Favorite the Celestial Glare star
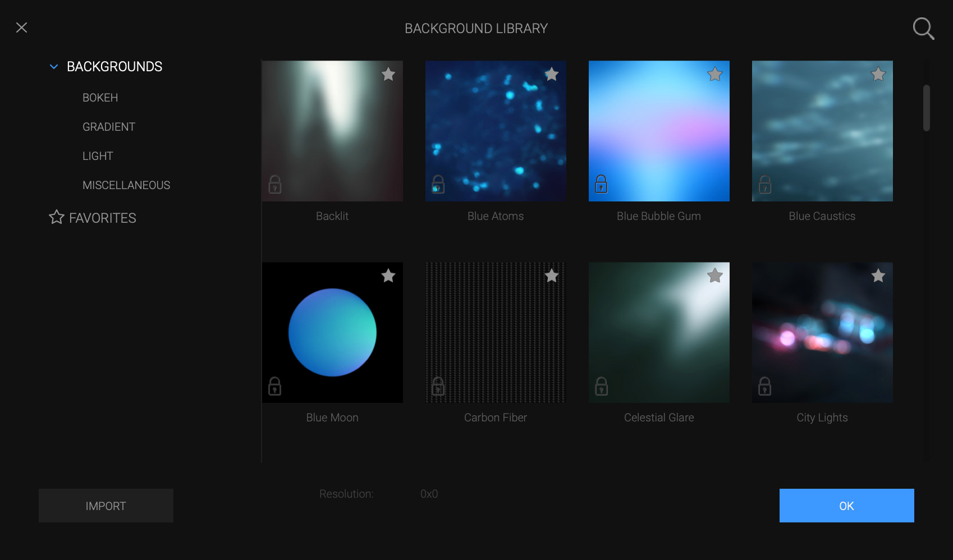This screenshot has height=560, width=953. tap(715, 276)
